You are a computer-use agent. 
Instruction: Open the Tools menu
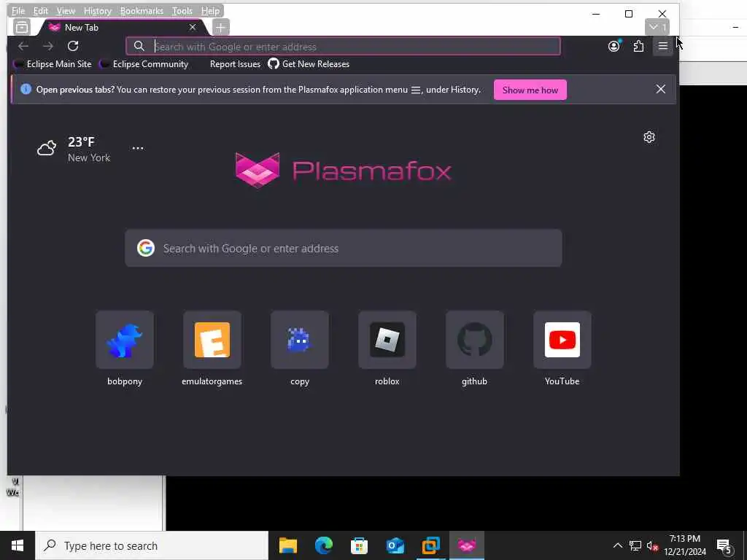pos(182,10)
